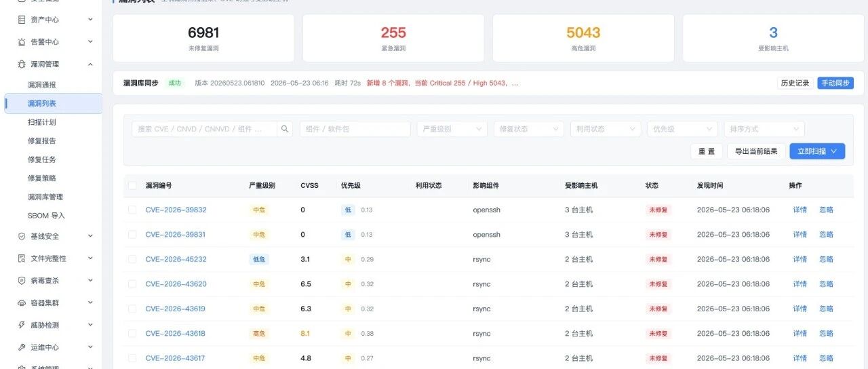868x369 pixels.
Task: Click the 威胁检测 lightning icon
Action: (22, 325)
